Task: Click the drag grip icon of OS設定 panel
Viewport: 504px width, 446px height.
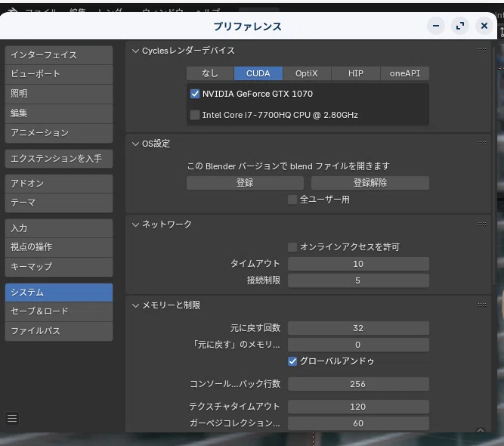Action: tap(482, 143)
